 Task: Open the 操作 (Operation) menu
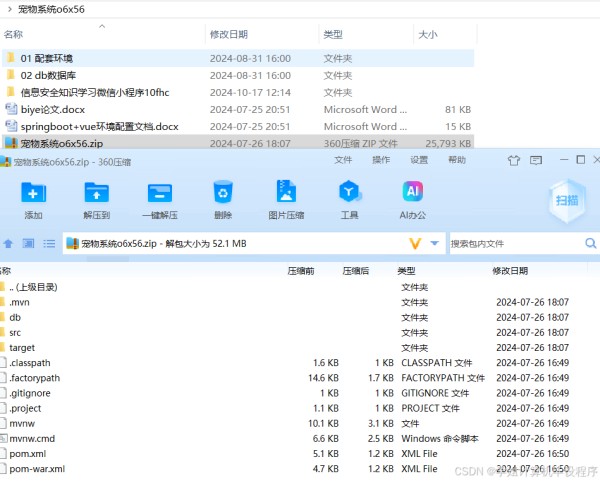point(381,160)
